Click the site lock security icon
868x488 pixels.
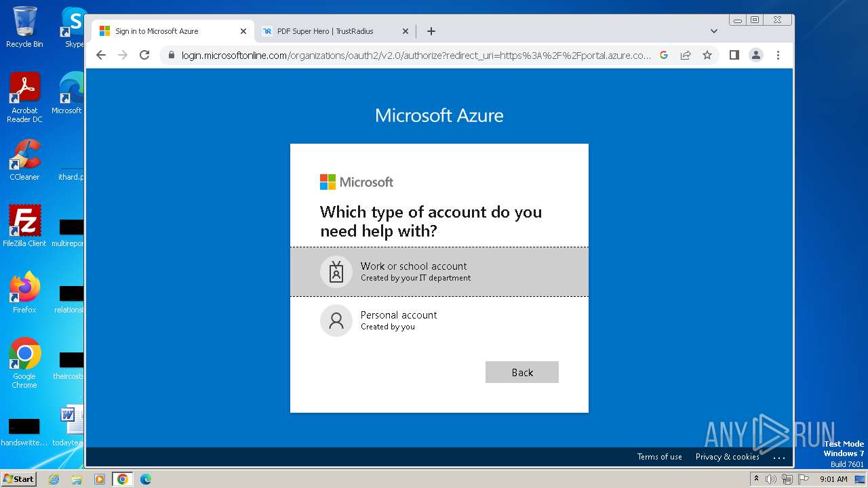[171, 55]
